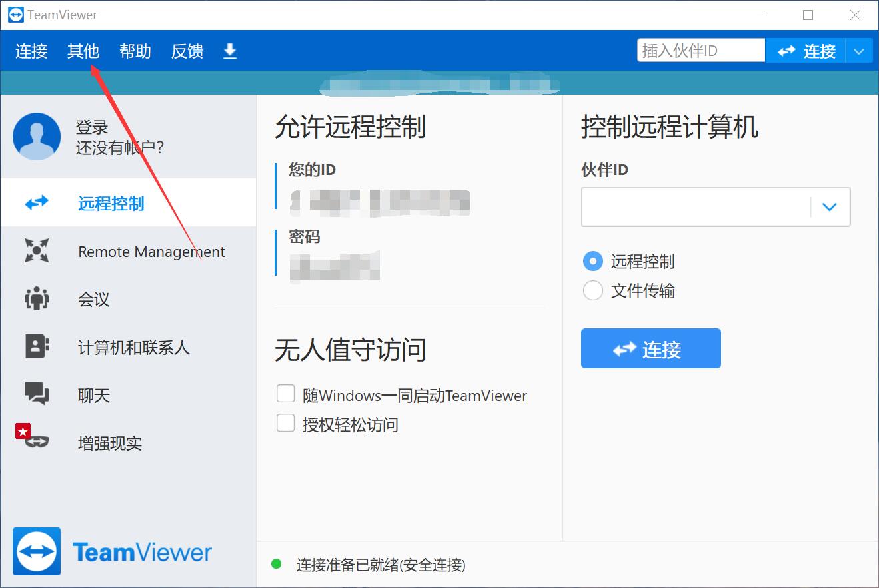Viewport: 879px width, 588px height.
Task: Focus the 插入伙伴ID field in header
Action: click(701, 51)
